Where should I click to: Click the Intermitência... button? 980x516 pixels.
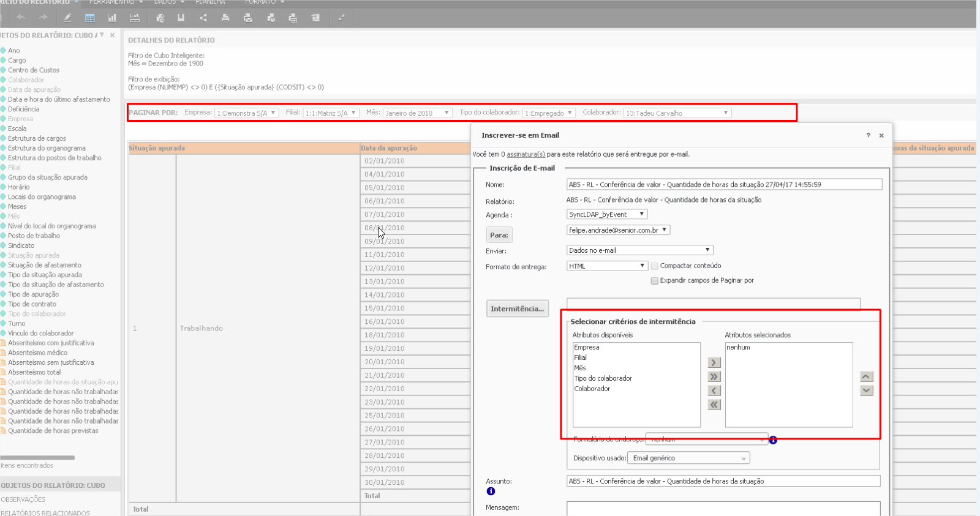point(517,309)
